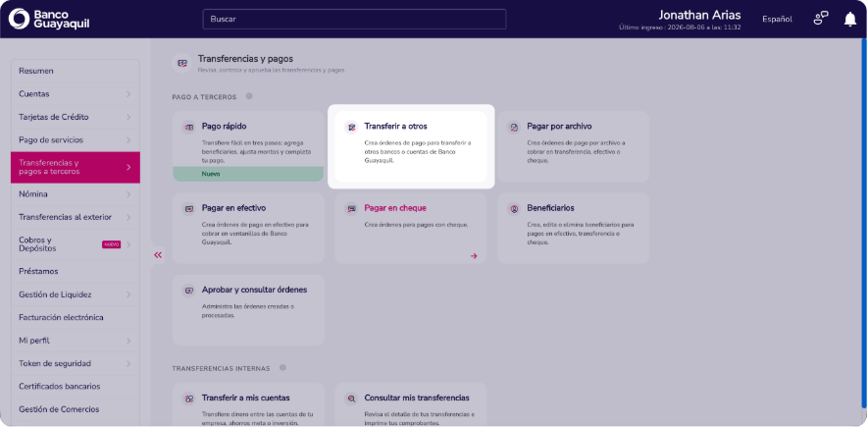Image resolution: width=868 pixels, height=427 pixels.
Task: Click info dot next to Transferencias internas
Action: click(x=282, y=368)
